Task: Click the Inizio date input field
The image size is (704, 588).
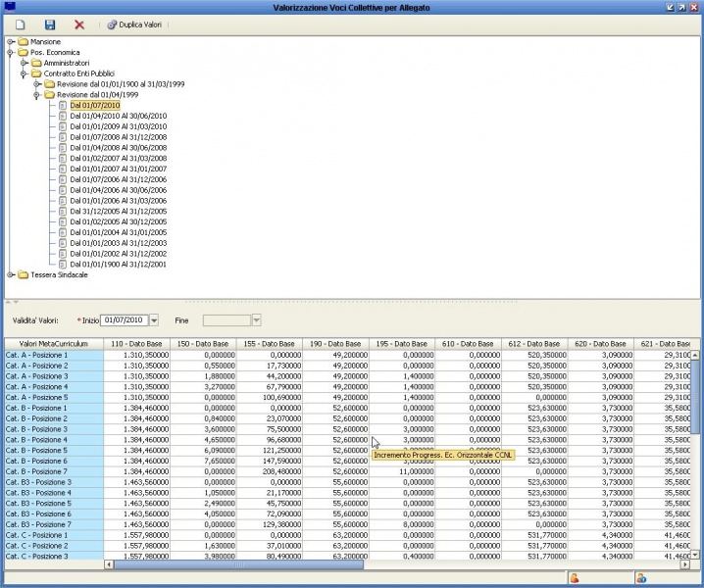Action: pyautogui.click(x=125, y=319)
